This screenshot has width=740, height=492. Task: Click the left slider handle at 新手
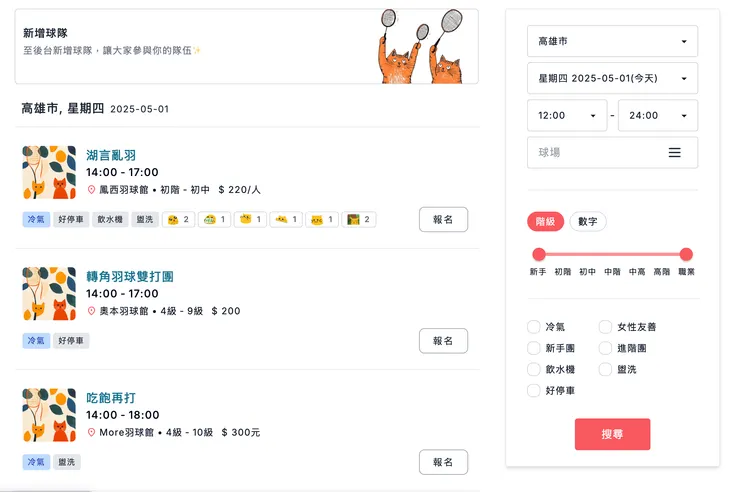(x=539, y=254)
